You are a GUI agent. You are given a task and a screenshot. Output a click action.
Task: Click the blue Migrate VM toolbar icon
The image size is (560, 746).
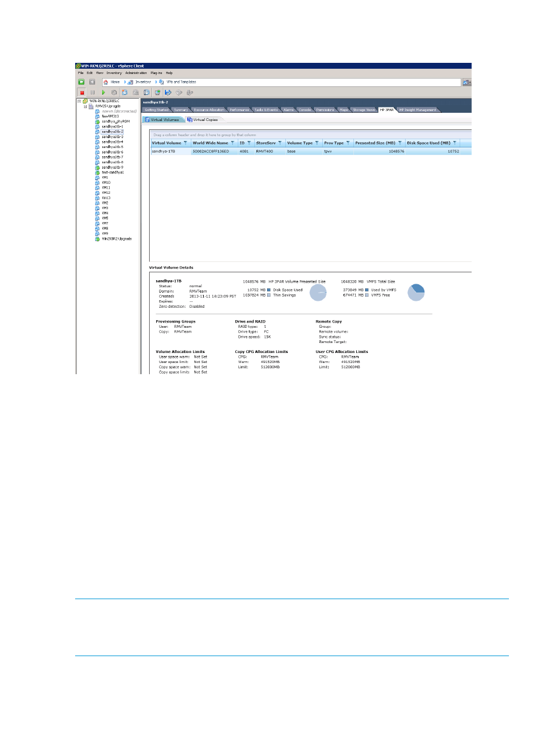[168, 92]
